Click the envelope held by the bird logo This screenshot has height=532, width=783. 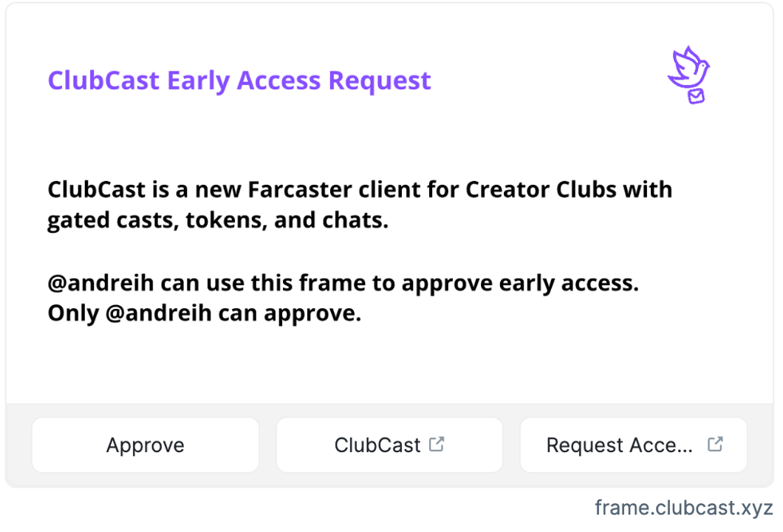click(x=696, y=96)
